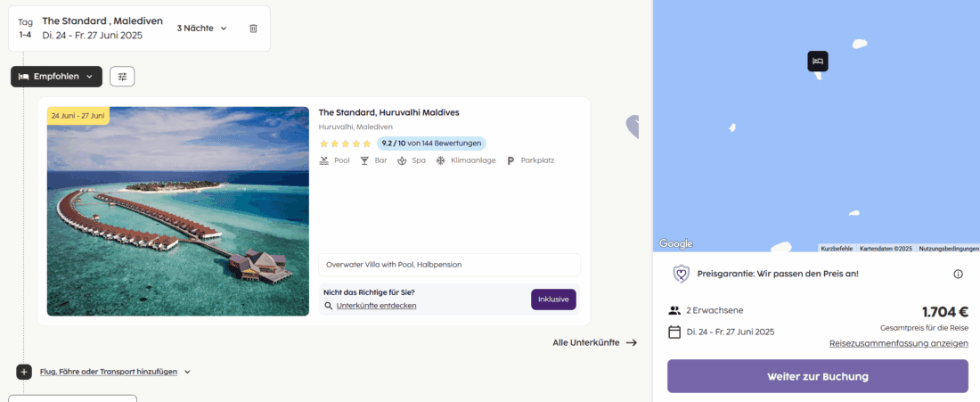Screen dimensions: 980x402
Task: Click the plus icon to add transport
Action: 24,372
